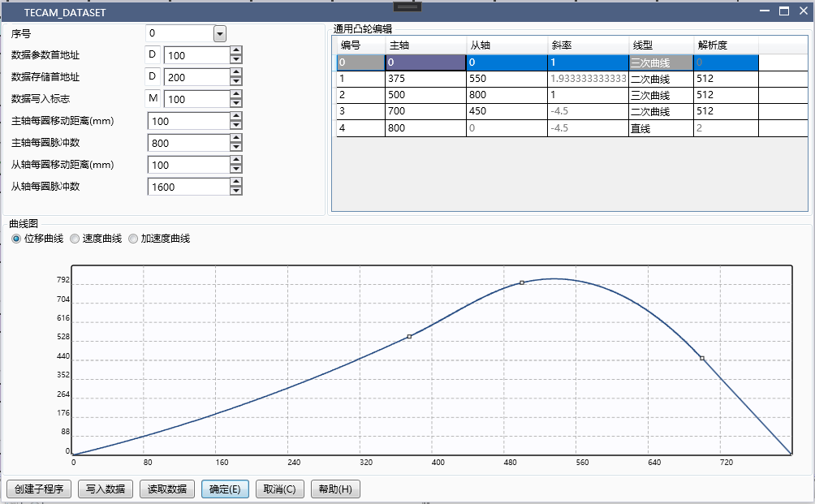Click the 读取数据 button

(x=167, y=489)
